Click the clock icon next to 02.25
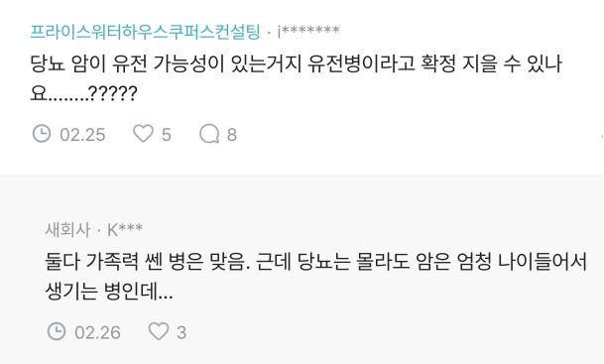This screenshot has height=364, width=604. [x=42, y=134]
